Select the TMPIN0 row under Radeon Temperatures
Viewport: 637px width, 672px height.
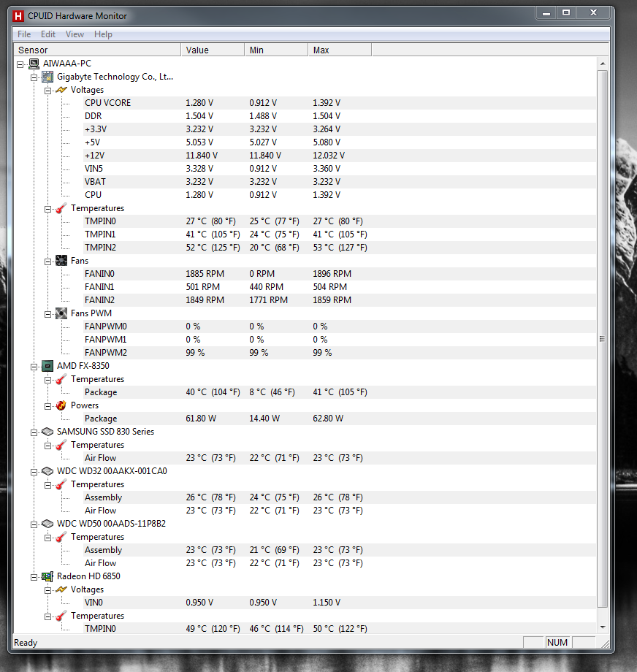click(340, 629)
